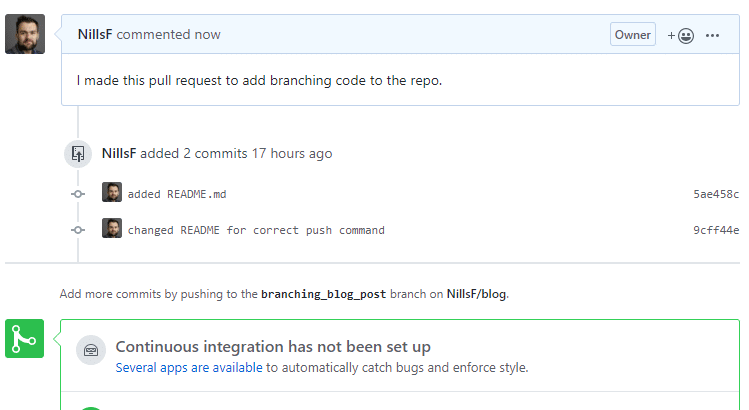Viewport: 749px width, 410px height.
Task: Click the green merge branch icon
Action: pyautogui.click(x=24, y=339)
